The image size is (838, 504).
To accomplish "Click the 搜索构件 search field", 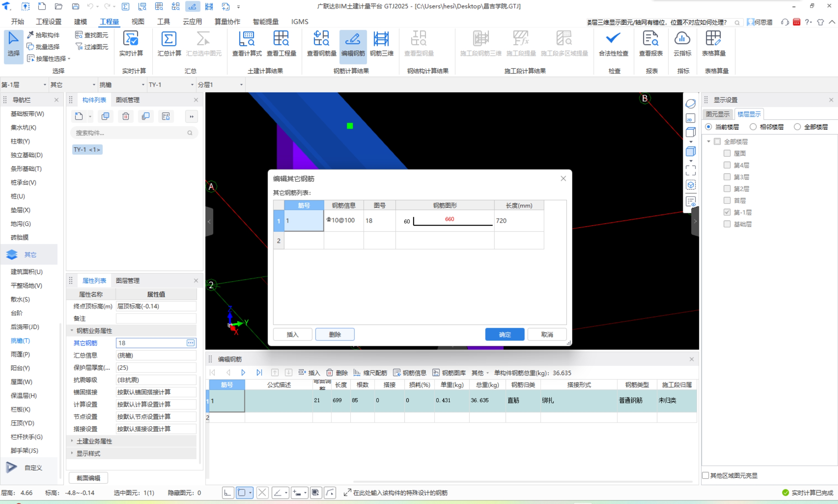I will pyautogui.click(x=134, y=133).
